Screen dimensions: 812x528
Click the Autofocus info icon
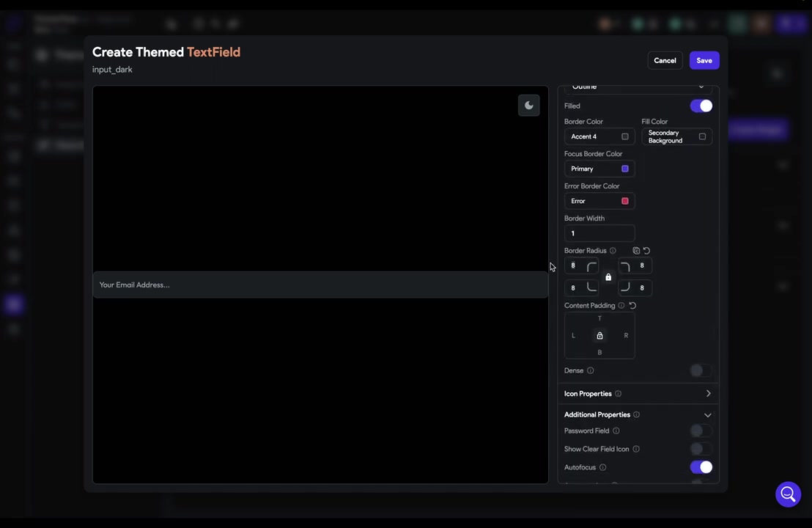tap(603, 467)
